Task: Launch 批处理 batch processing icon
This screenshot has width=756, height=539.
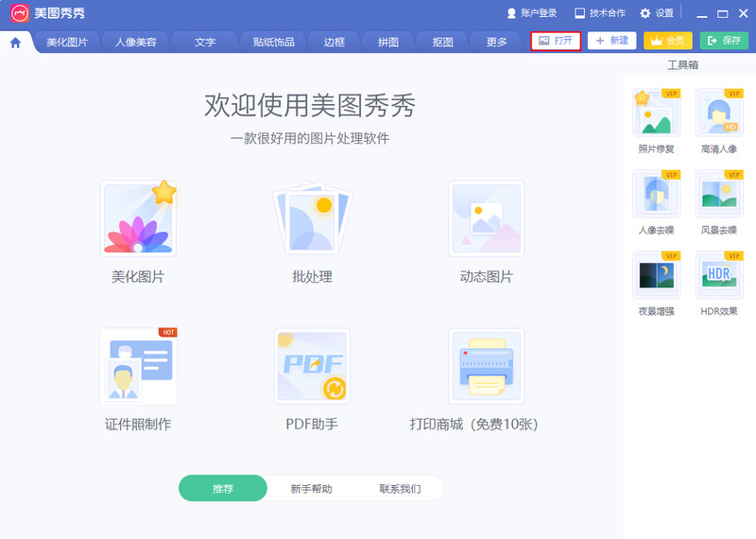Action: click(313, 218)
